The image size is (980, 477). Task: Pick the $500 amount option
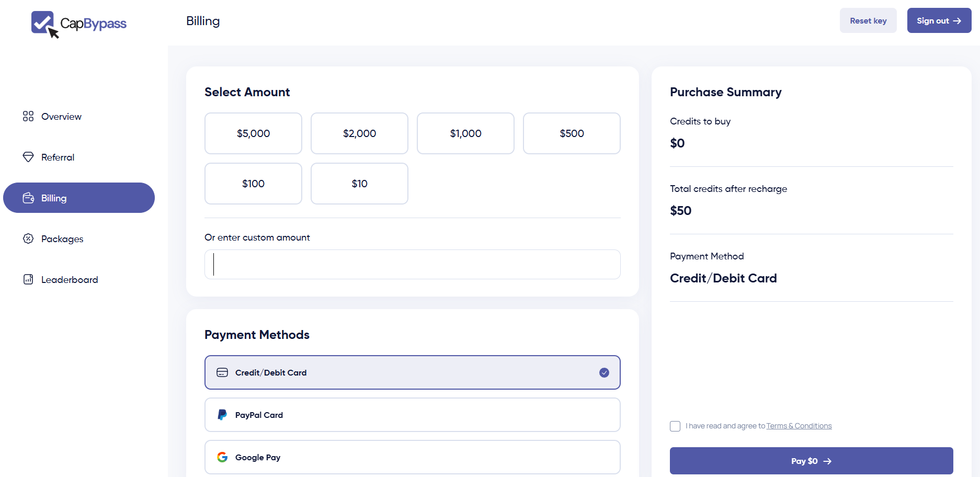point(572,133)
